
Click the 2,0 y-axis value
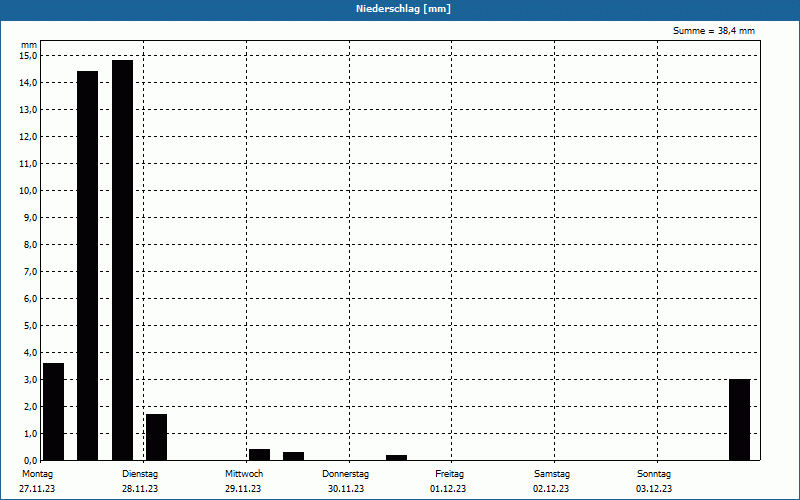tap(31, 407)
